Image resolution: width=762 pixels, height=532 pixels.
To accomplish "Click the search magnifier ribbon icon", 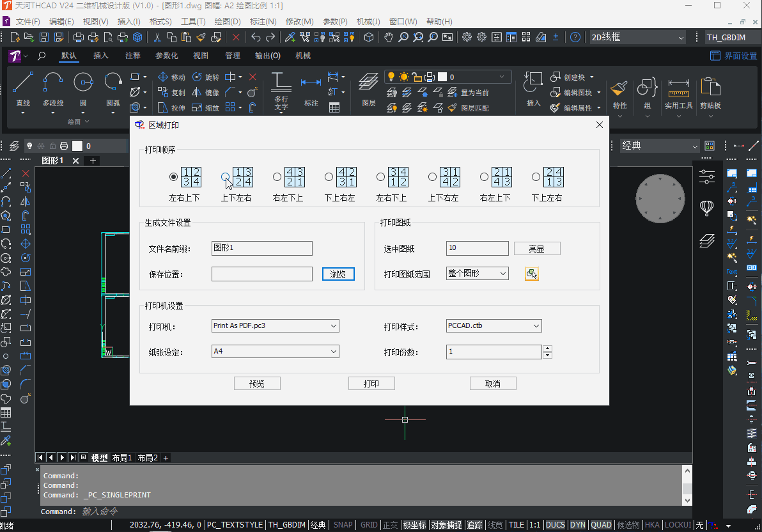I will [42, 56].
